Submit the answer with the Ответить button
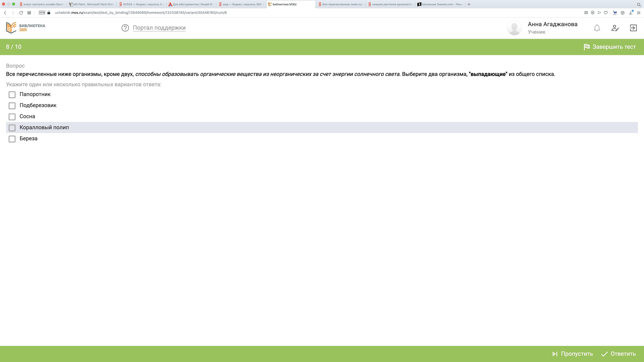 (x=618, y=354)
